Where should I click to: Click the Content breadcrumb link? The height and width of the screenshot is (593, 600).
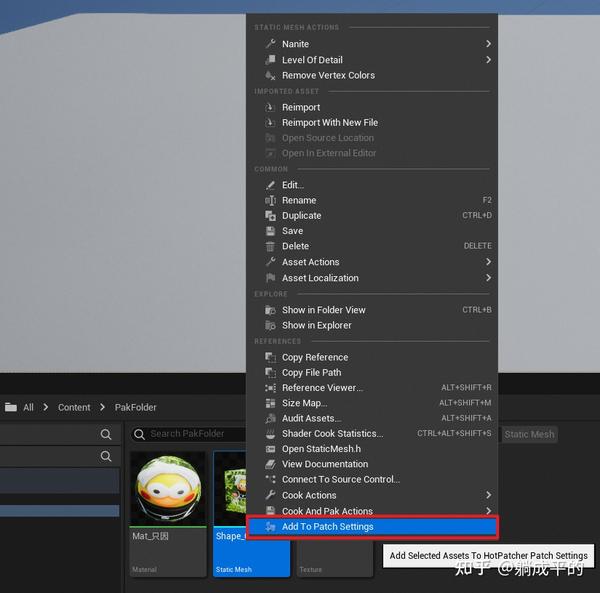(x=74, y=407)
